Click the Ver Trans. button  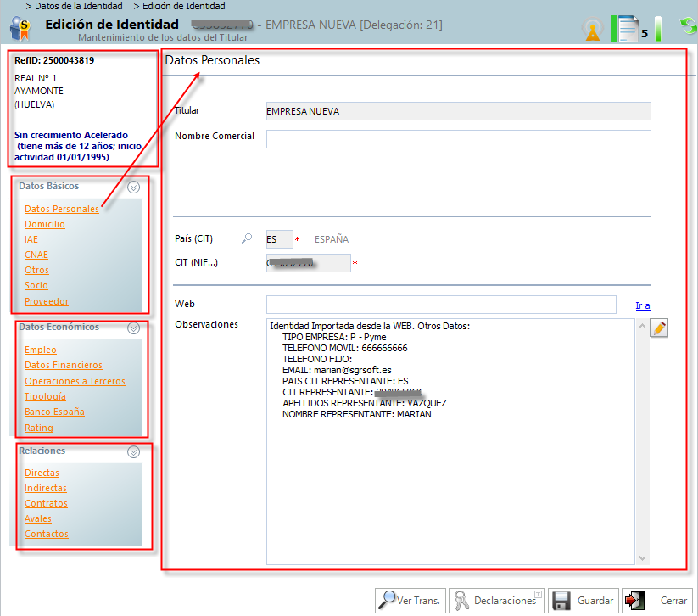pyautogui.click(x=410, y=601)
